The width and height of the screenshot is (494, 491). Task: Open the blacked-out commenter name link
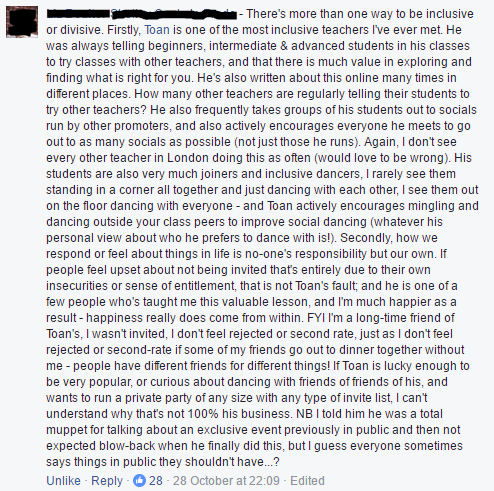click(141, 14)
